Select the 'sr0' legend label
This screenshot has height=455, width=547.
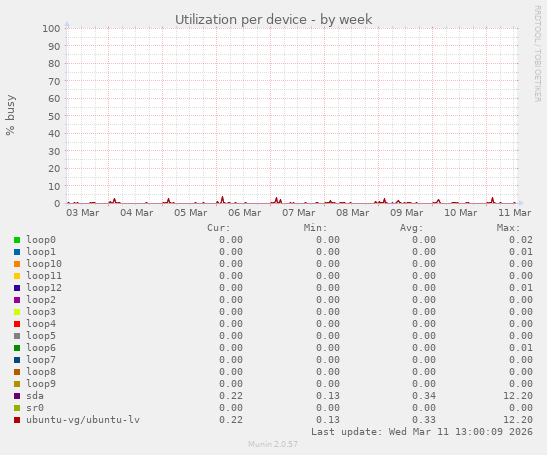coord(35,408)
